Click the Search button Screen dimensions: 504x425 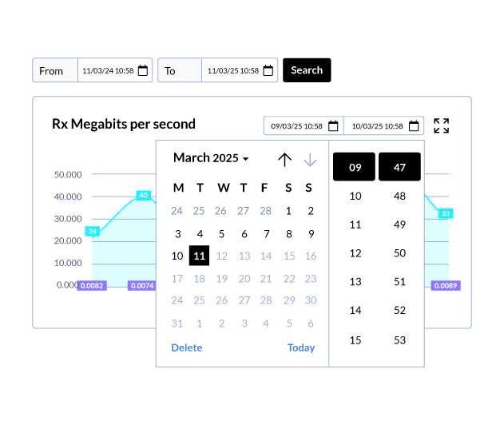tap(307, 70)
